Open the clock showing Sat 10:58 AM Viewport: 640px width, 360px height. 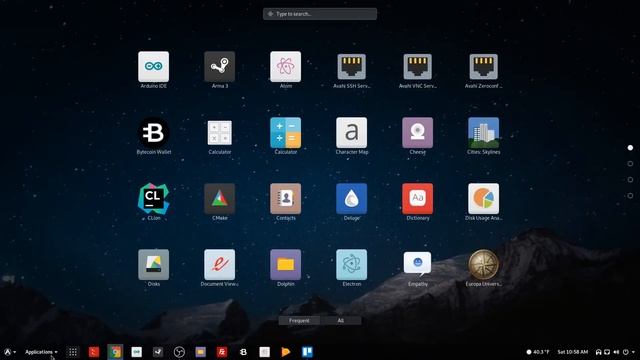coord(573,352)
